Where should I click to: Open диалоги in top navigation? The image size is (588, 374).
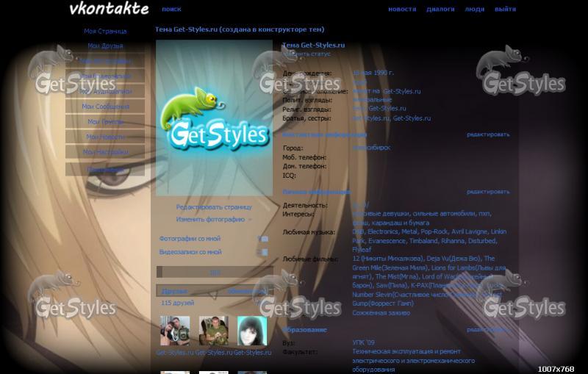coord(441,10)
